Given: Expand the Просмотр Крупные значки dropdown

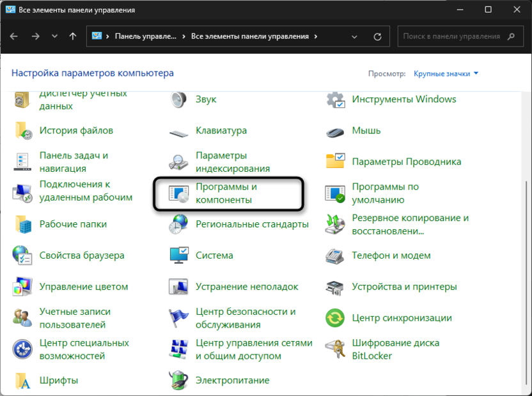Looking at the screenshot, I should (446, 74).
